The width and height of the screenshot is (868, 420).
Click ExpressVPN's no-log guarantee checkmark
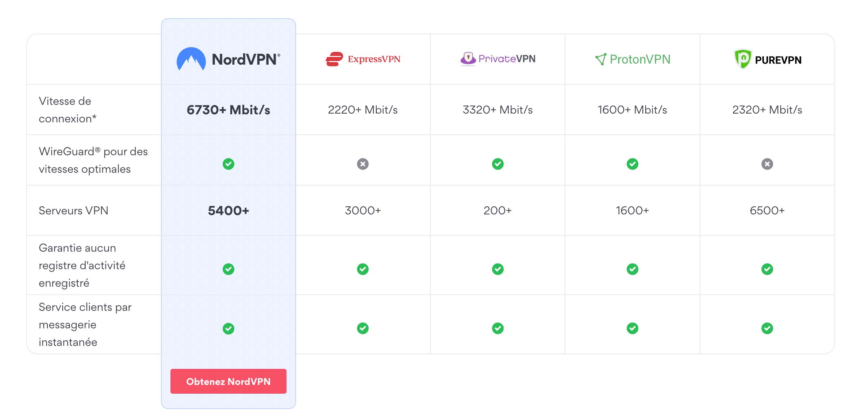[x=363, y=269]
